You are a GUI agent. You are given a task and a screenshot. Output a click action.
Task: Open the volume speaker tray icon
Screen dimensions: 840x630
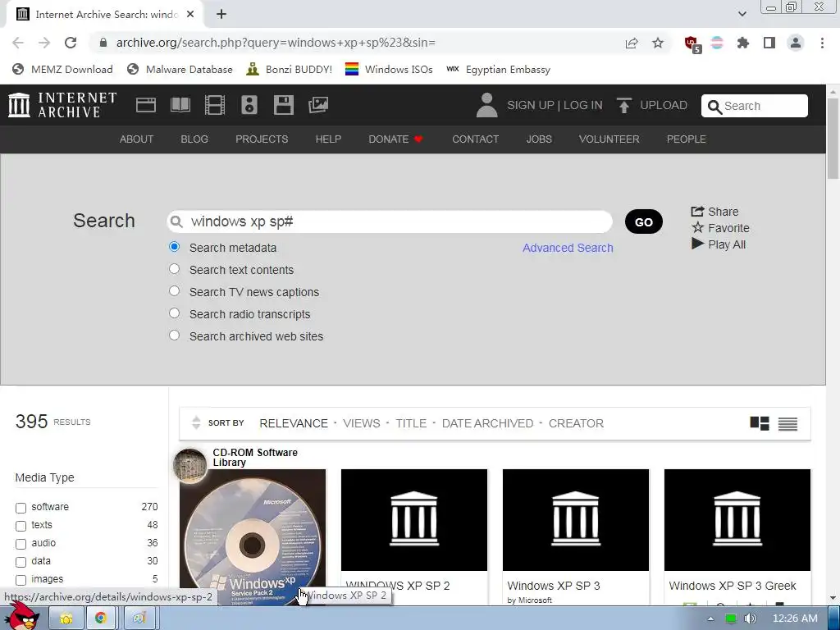point(751,619)
